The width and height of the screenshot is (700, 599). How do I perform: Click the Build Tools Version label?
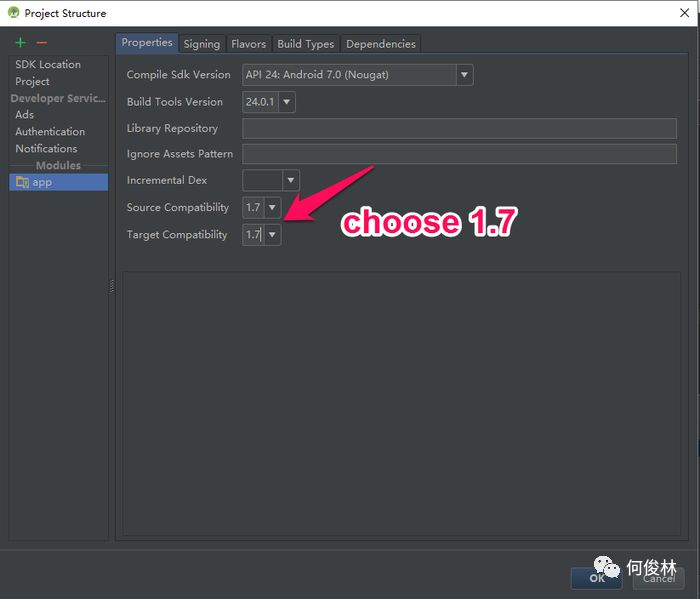175,102
